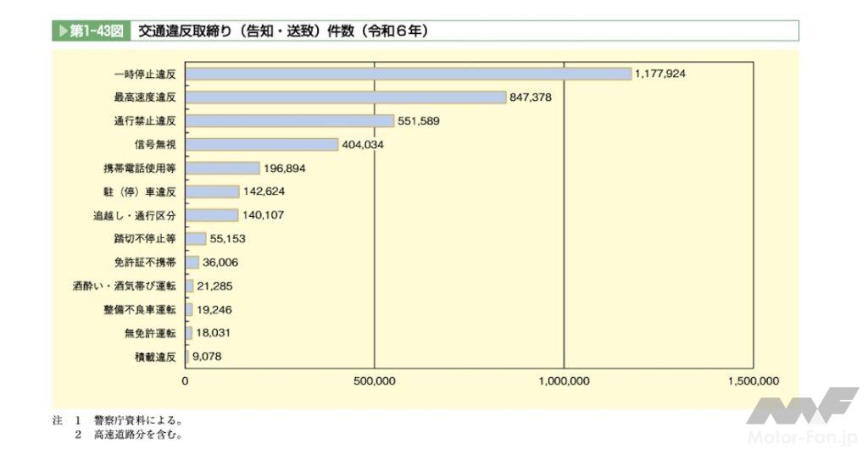The width and height of the screenshot is (868, 455).
Task: Click the 第1-43図 figure number badge
Action: point(94,31)
